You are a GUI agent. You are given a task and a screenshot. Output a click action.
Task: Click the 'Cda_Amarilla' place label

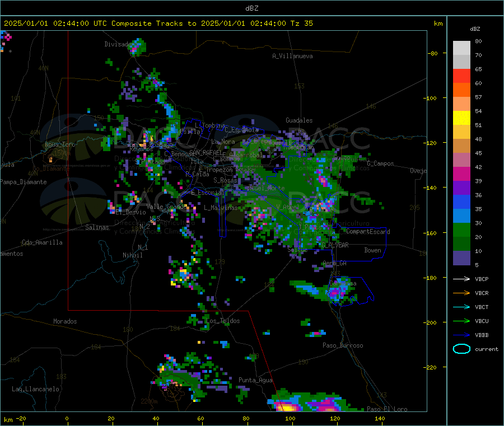42,242
